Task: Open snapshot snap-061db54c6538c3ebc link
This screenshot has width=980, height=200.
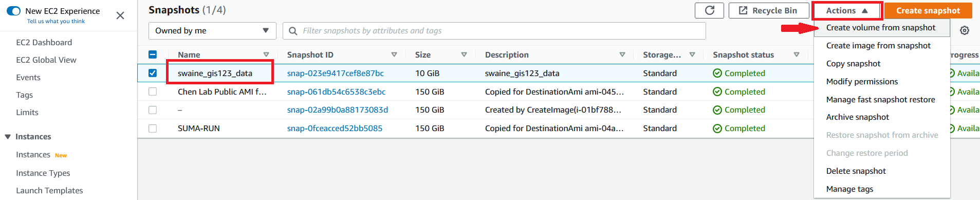Action: point(336,92)
